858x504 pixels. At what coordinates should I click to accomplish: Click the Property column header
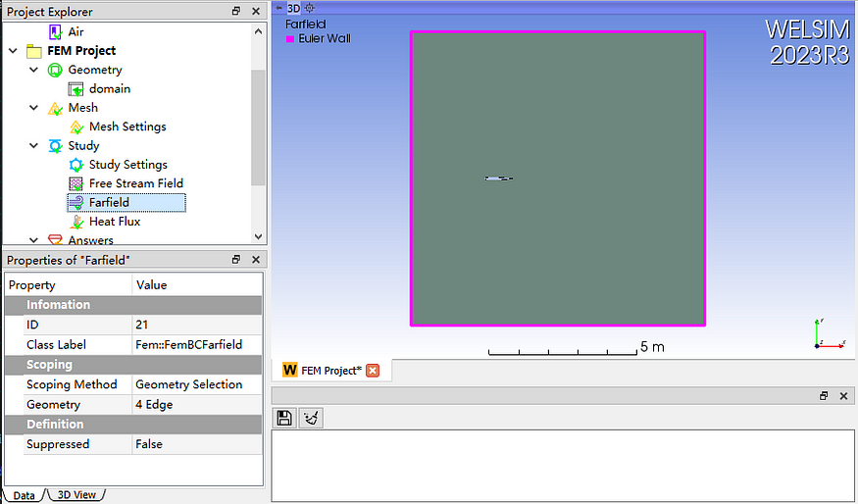coord(69,285)
